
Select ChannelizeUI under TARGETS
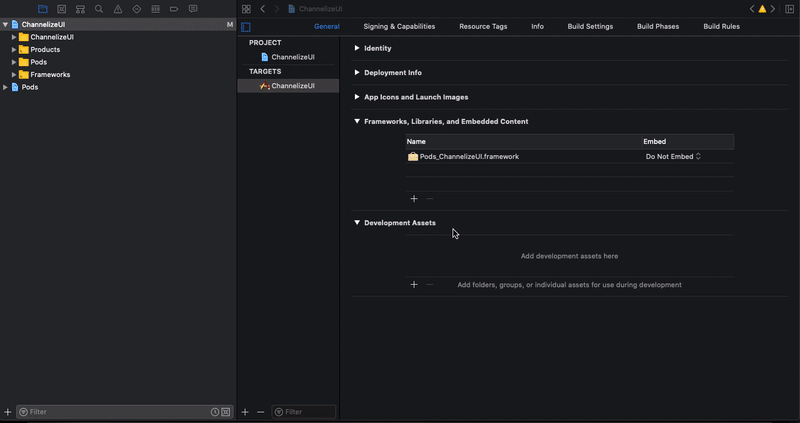(288, 86)
